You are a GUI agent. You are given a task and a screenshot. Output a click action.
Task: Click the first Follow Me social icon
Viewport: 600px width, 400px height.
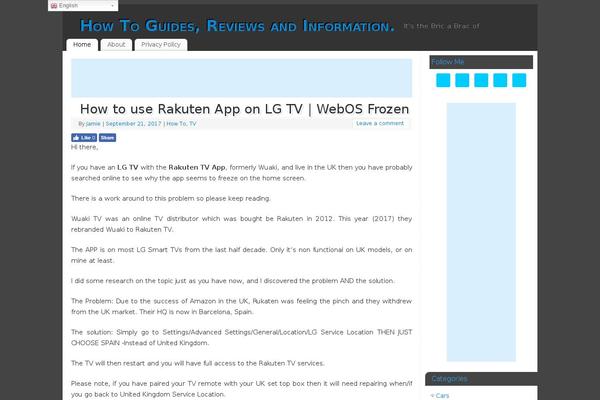443,80
